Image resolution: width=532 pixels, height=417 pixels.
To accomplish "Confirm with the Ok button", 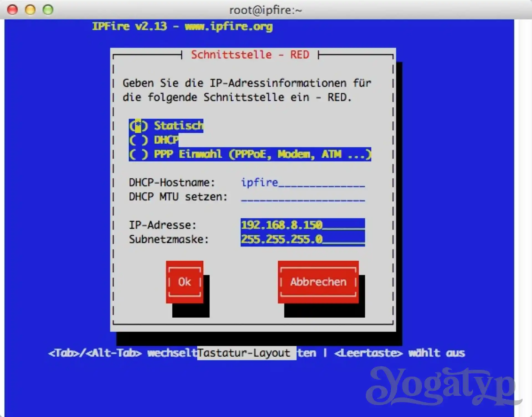I will (x=185, y=282).
